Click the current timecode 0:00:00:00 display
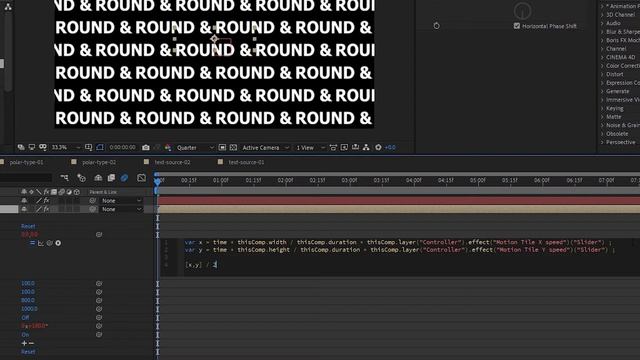This screenshot has width=640, height=360. (122, 147)
